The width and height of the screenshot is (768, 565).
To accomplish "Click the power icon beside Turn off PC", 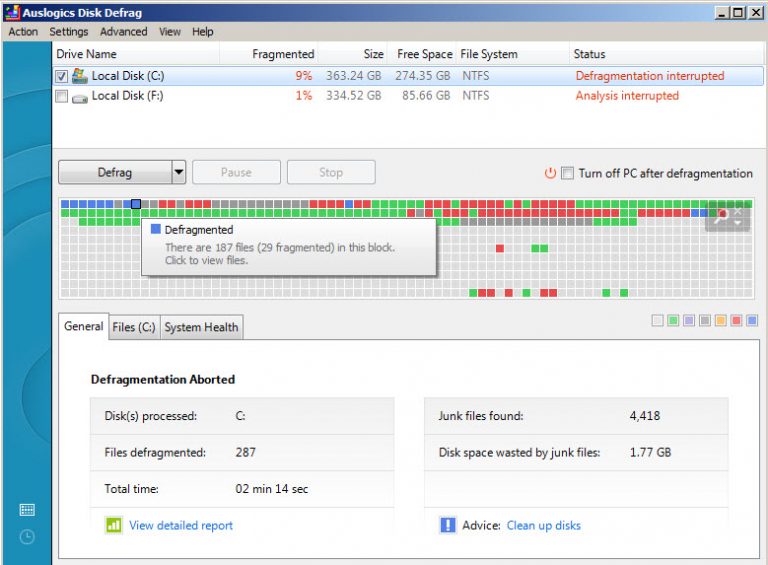I will tap(550, 173).
